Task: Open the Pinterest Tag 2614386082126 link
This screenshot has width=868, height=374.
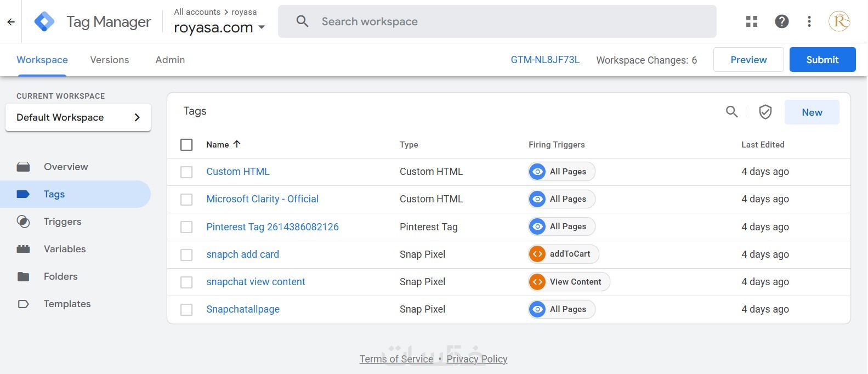Action: (x=273, y=227)
